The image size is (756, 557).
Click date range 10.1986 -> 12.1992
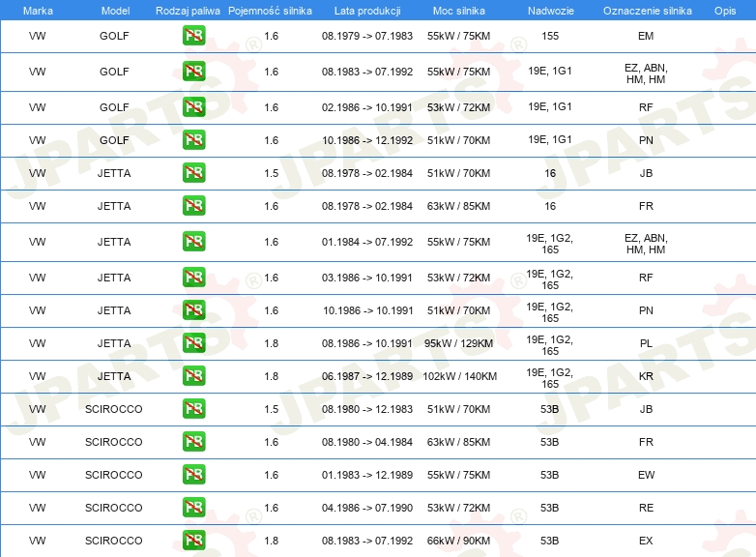[x=367, y=140]
